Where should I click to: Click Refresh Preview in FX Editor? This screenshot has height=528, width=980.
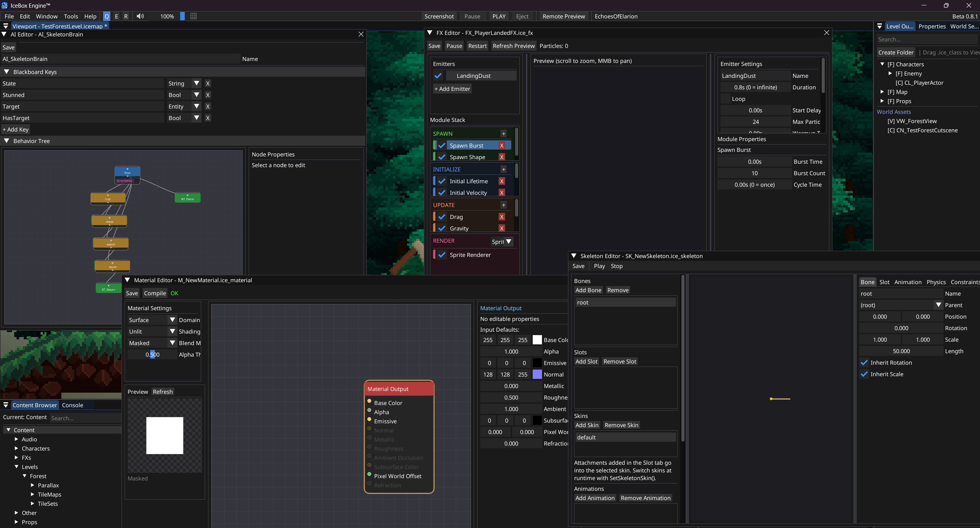514,46
